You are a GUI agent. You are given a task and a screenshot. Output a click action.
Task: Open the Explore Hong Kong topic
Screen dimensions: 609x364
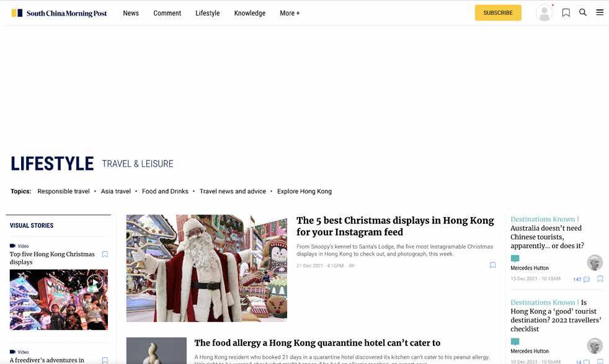click(x=304, y=191)
